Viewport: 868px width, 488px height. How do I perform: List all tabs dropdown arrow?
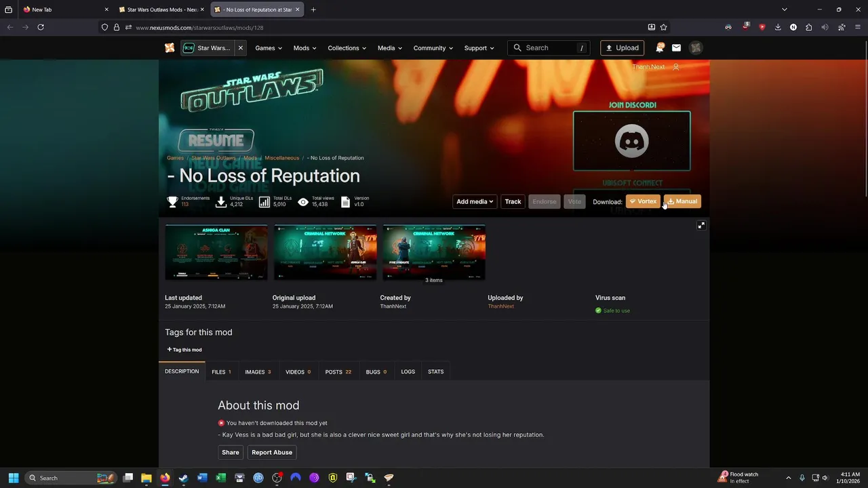tap(785, 9)
